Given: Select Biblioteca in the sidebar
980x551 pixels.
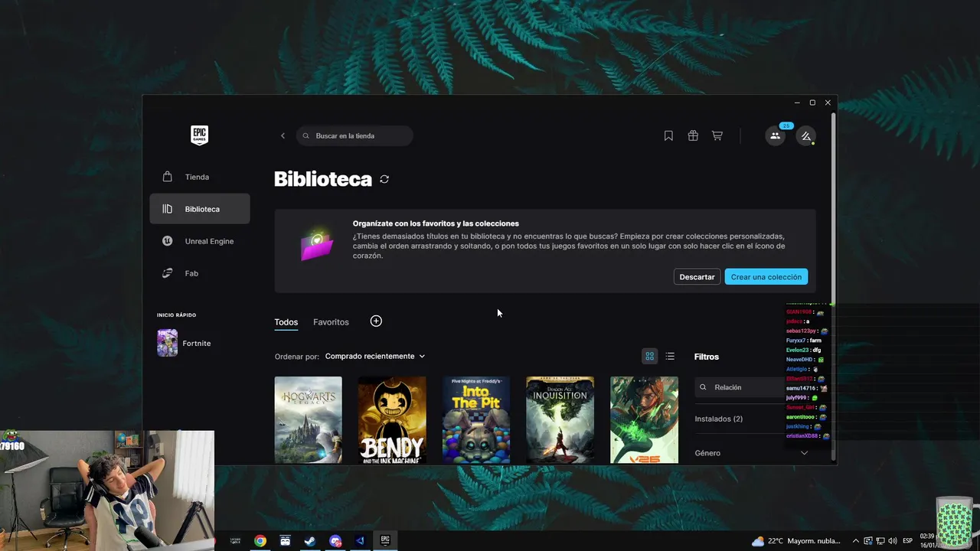Looking at the screenshot, I should click(x=200, y=209).
